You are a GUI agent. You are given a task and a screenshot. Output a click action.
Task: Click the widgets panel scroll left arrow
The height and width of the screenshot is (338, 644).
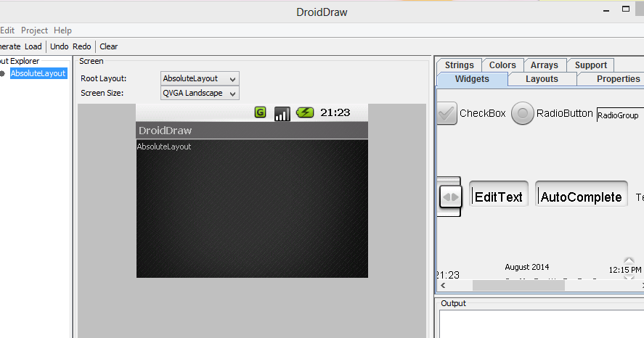click(443, 286)
